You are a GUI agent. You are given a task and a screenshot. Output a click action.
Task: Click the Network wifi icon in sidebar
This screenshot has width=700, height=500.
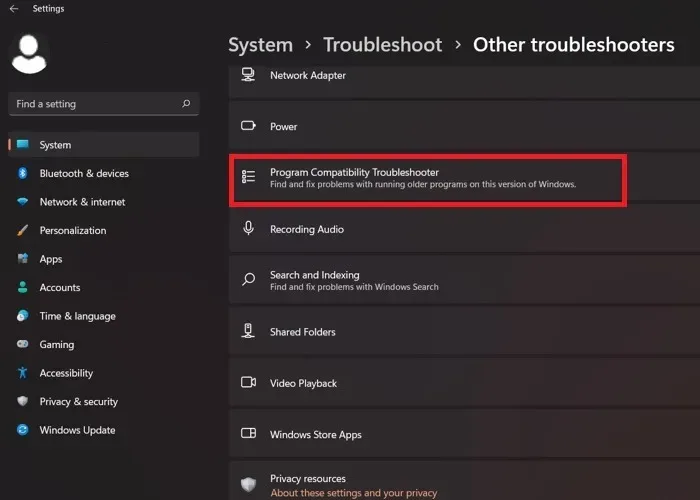tap(22, 202)
